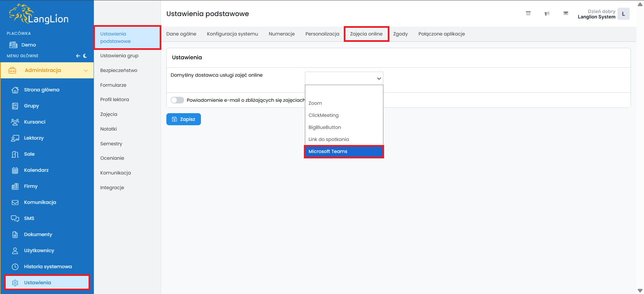
Task: Click the Kalendarz calendar icon
Action: tap(15, 170)
